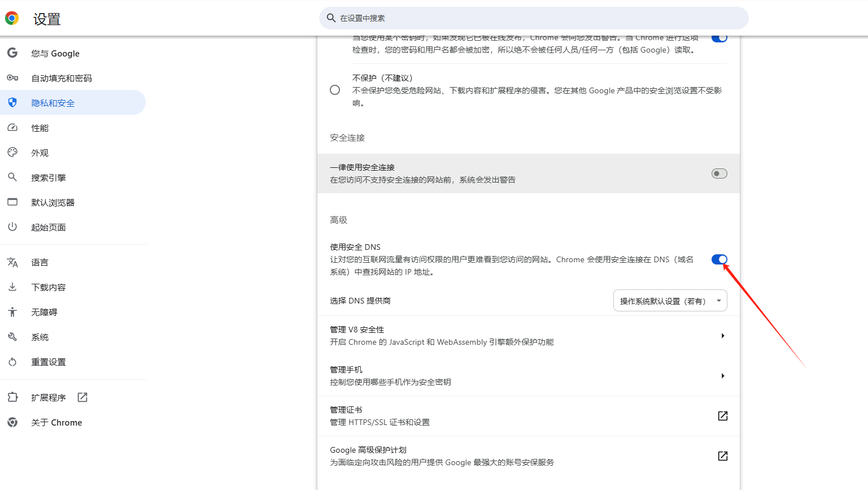Expand 管理手机 arrow
The height and width of the screenshot is (490, 868).
[723, 376]
